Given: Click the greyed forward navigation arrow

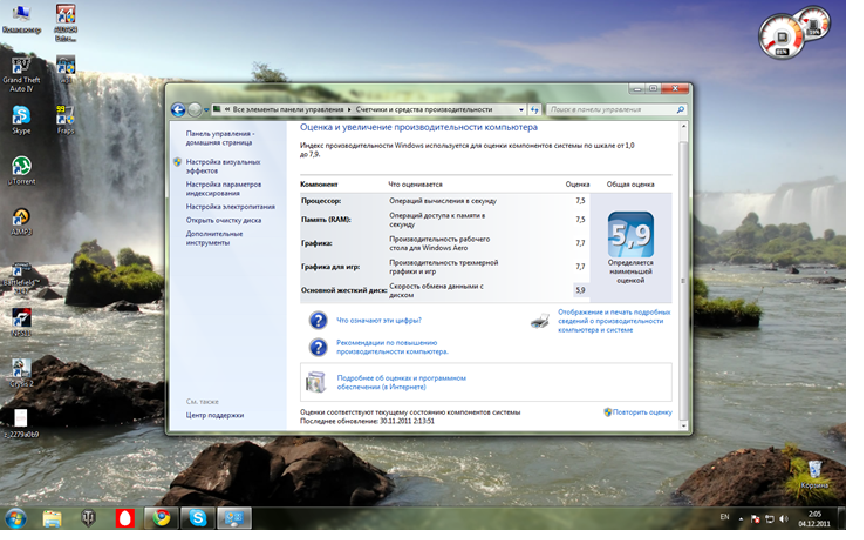Looking at the screenshot, I should (x=195, y=110).
